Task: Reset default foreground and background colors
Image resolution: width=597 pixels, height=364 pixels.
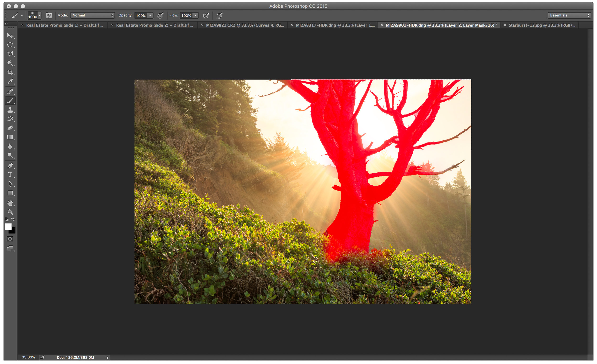Action: (7, 219)
